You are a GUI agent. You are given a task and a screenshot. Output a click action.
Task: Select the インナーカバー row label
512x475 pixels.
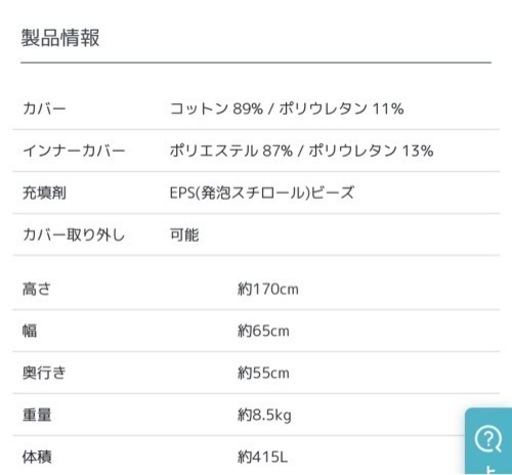(x=74, y=151)
